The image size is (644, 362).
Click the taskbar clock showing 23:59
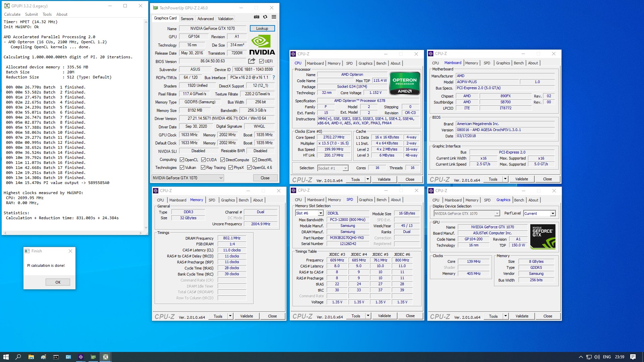point(620,357)
